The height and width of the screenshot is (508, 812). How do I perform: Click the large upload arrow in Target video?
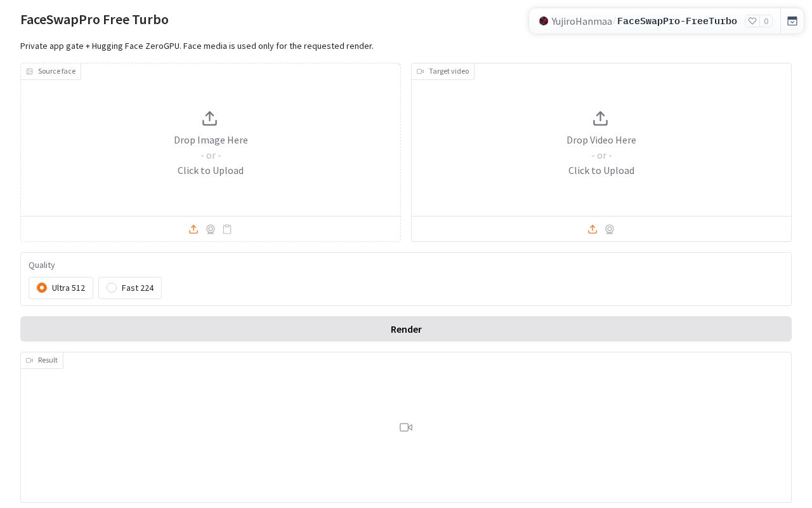coord(600,119)
